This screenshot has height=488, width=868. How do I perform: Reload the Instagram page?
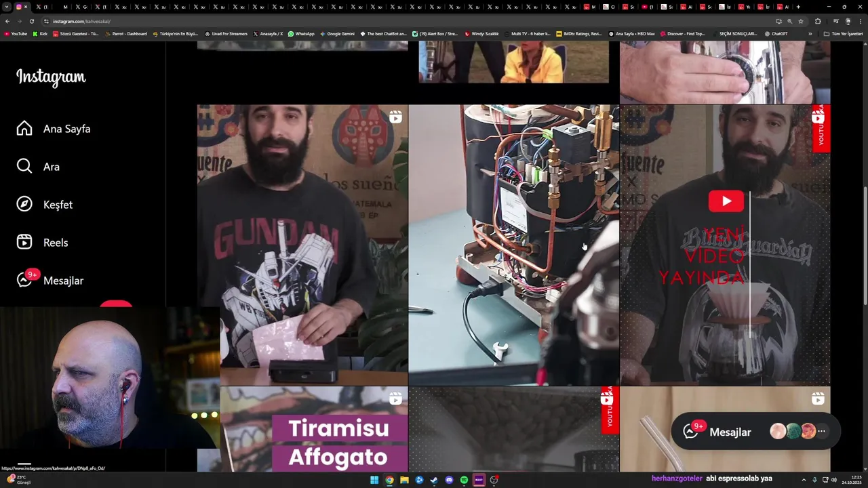(x=31, y=21)
